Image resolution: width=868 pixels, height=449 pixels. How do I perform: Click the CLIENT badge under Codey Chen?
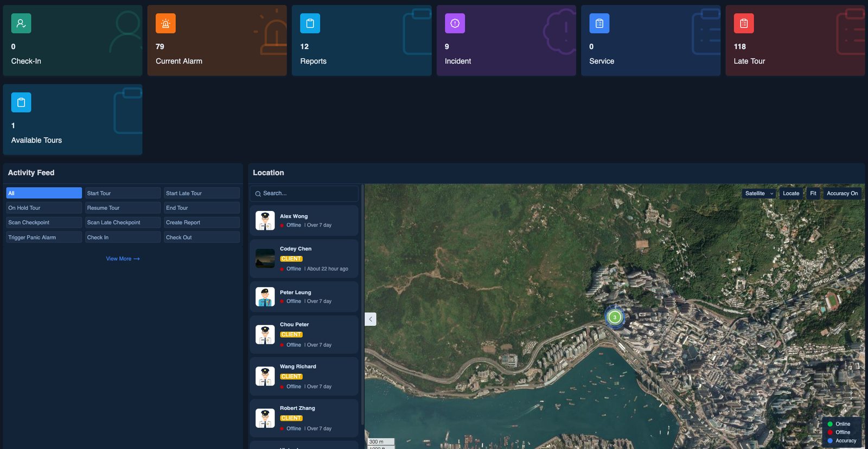point(291,259)
